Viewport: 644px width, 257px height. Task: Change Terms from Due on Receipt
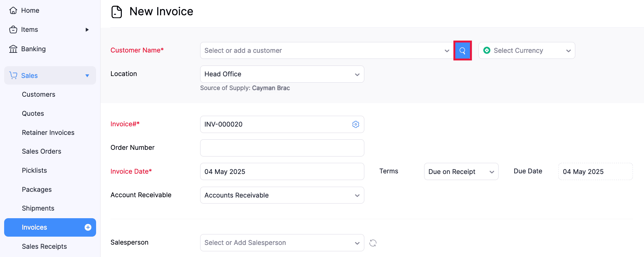[x=461, y=172]
